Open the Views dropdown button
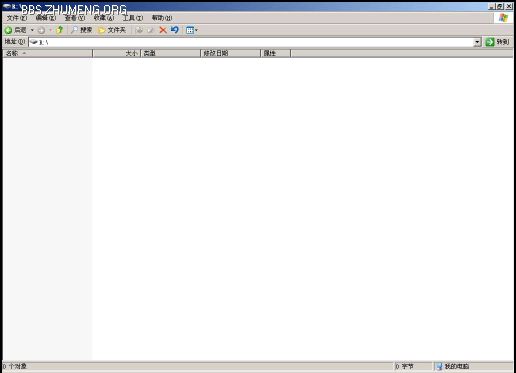Screen dimensions: 516x373 (192, 30)
